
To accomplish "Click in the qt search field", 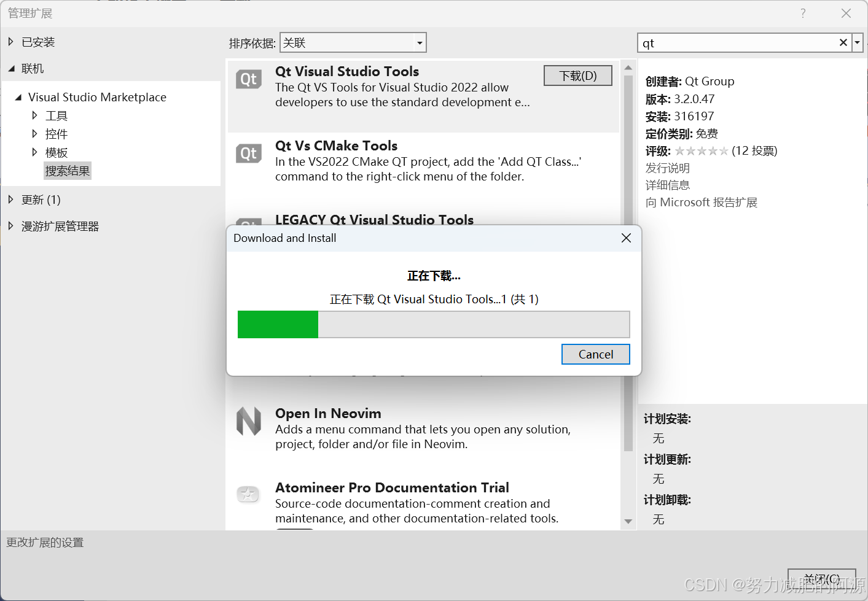I will pyautogui.click(x=737, y=43).
